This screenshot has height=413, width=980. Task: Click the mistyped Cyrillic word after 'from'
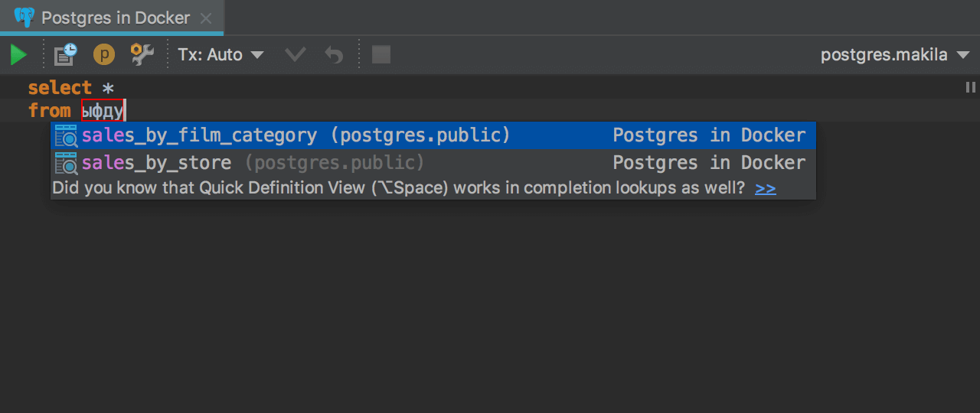tap(103, 111)
